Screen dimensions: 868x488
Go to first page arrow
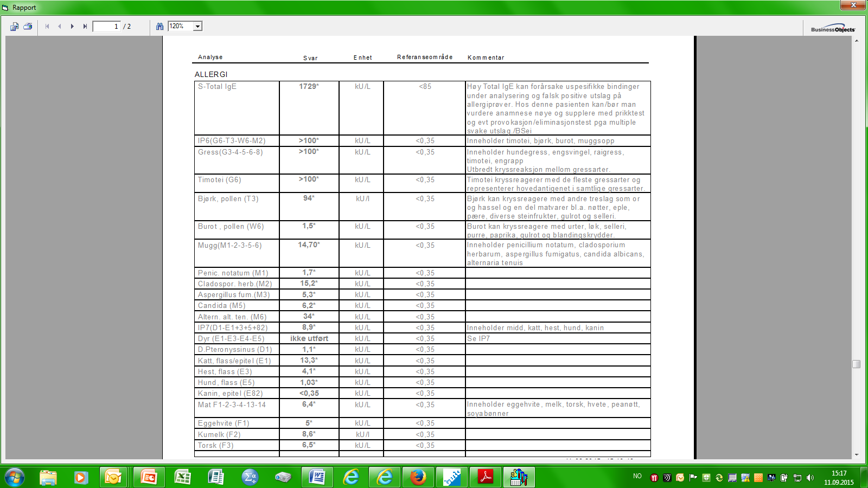[47, 26]
